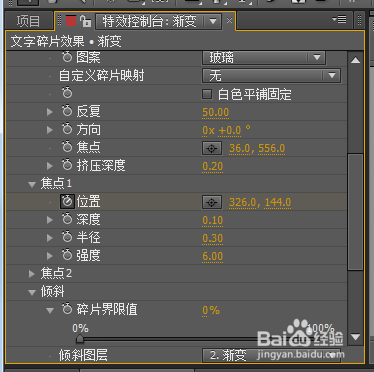The height and width of the screenshot is (372, 374).
Task: Click the 反复 value 50.00
Action: coord(216,113)
